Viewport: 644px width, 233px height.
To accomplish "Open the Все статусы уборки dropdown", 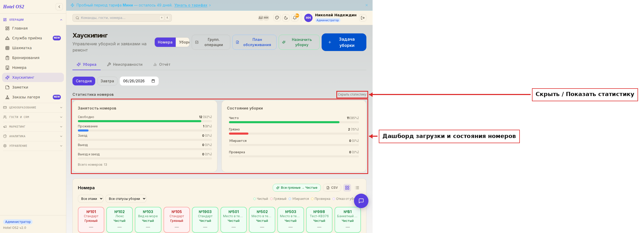I will pos(126,199).
